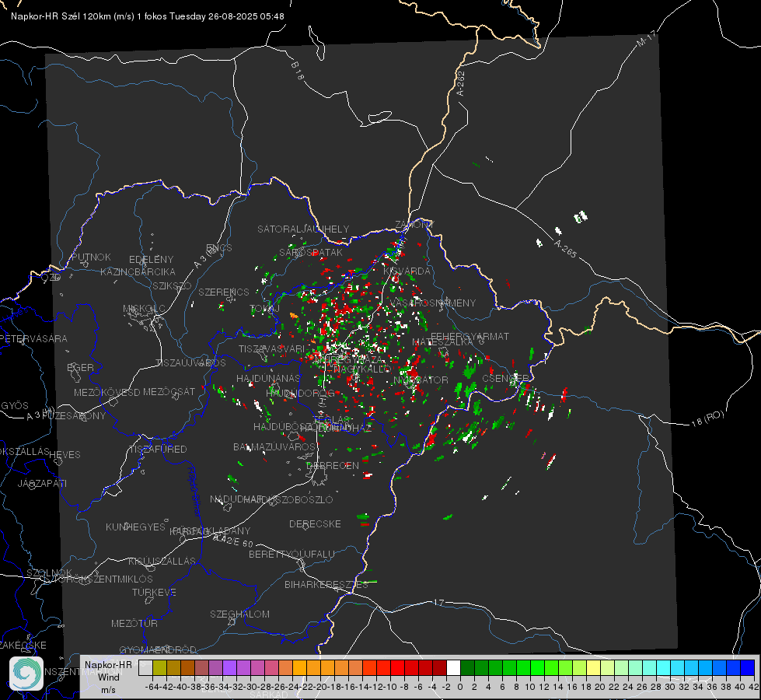Click the A-262 road label

point(461,83)
